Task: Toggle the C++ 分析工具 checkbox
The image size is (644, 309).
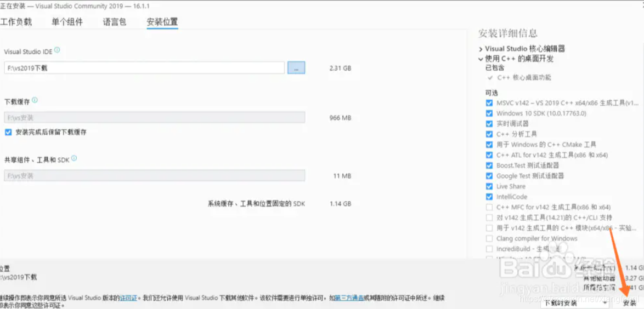Action: (489, 134)
